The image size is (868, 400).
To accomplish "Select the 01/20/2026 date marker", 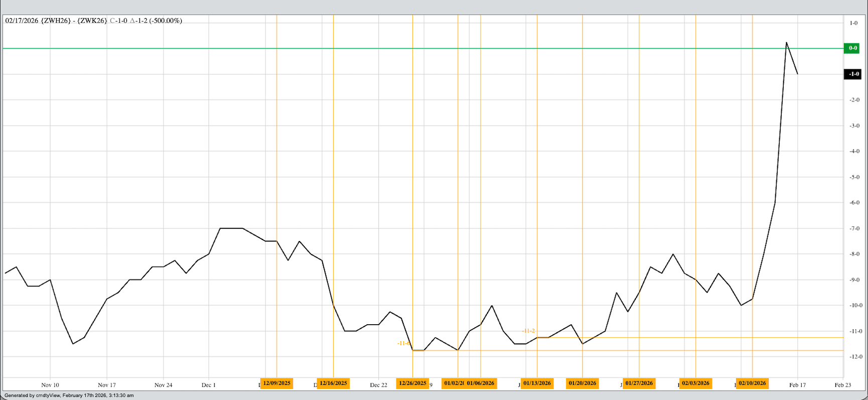I will point(582,383).
